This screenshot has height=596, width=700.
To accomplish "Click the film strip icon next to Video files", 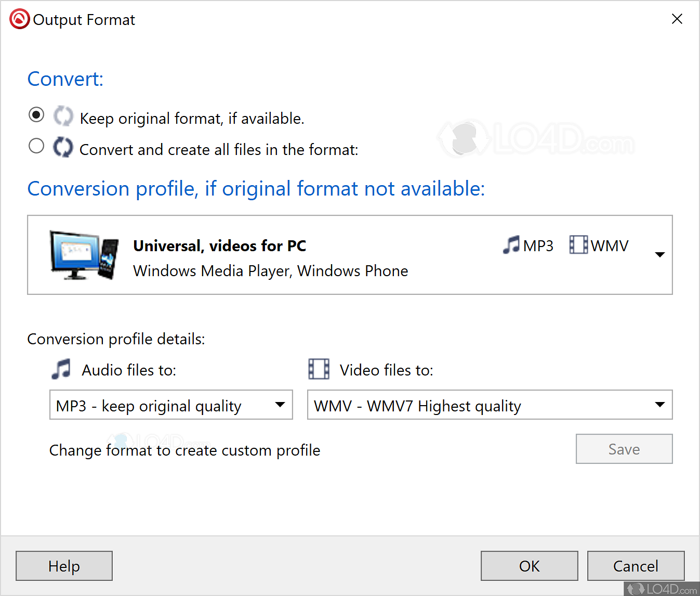I will [319, 369].
